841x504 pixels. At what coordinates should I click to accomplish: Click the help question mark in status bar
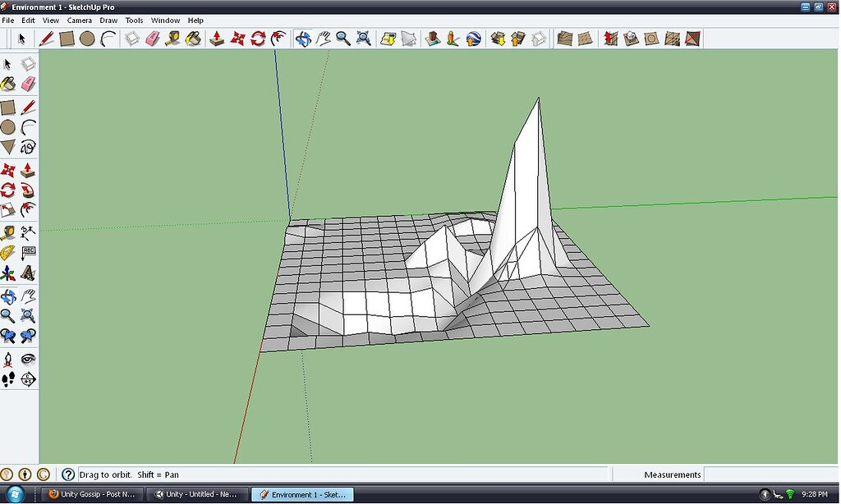68,474
